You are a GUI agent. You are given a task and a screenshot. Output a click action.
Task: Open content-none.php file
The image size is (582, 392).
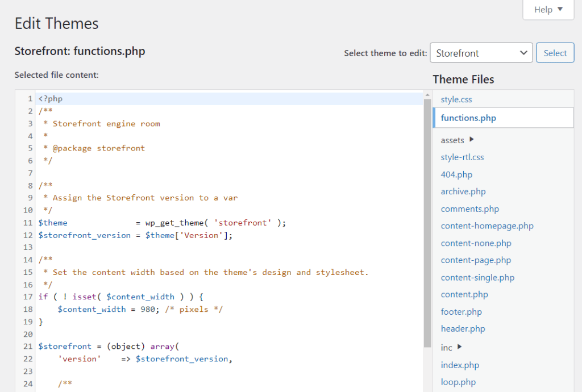tap(476, 243)
